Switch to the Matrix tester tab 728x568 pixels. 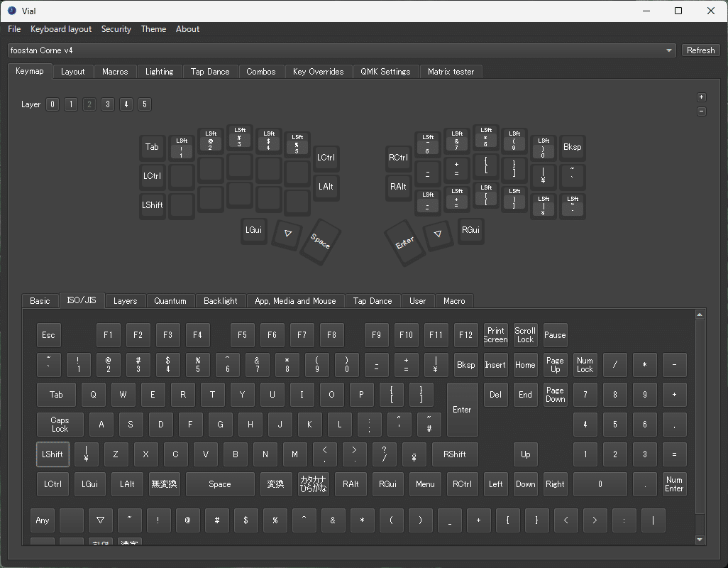click(x=451, y=72)
